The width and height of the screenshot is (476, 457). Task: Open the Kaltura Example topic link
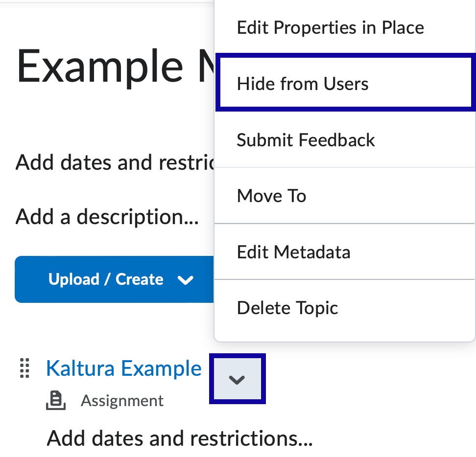click(x=123, y=368)
